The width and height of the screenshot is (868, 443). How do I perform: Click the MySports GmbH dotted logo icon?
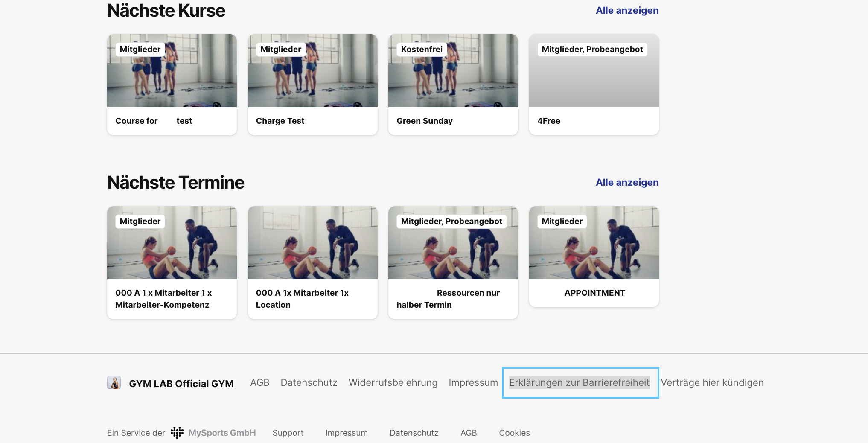(x=177, y=433)
